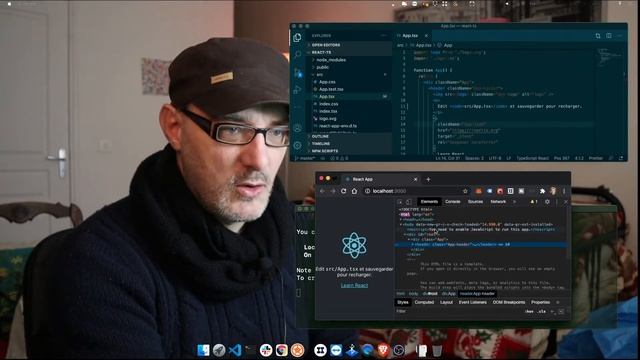The height and width of the screenshot is (360, 640).
Task: Open a new browser tab with plus button
Action: coord(428,179)
